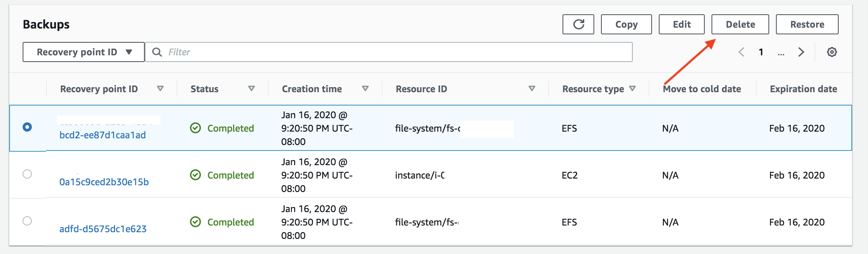Sort by Resource type column arrow
This screenshot has height=254, width=868.
632,89
